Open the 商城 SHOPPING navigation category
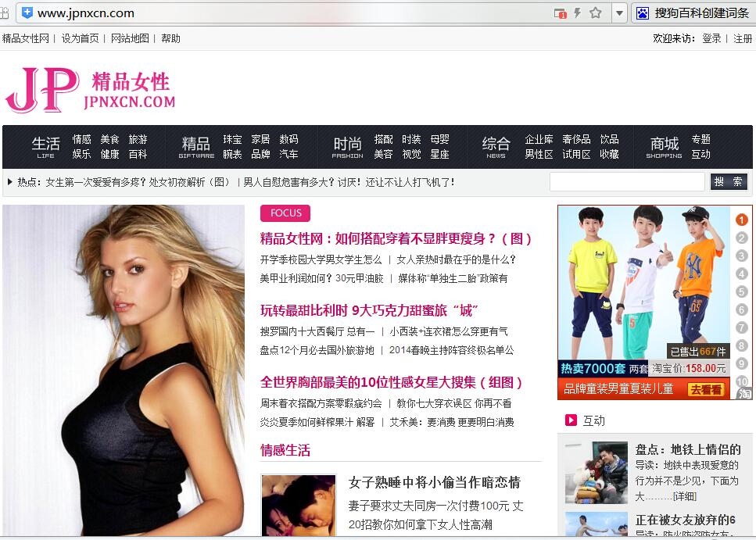The width and height of the screenshot is (756, 540). click(664, 146)
